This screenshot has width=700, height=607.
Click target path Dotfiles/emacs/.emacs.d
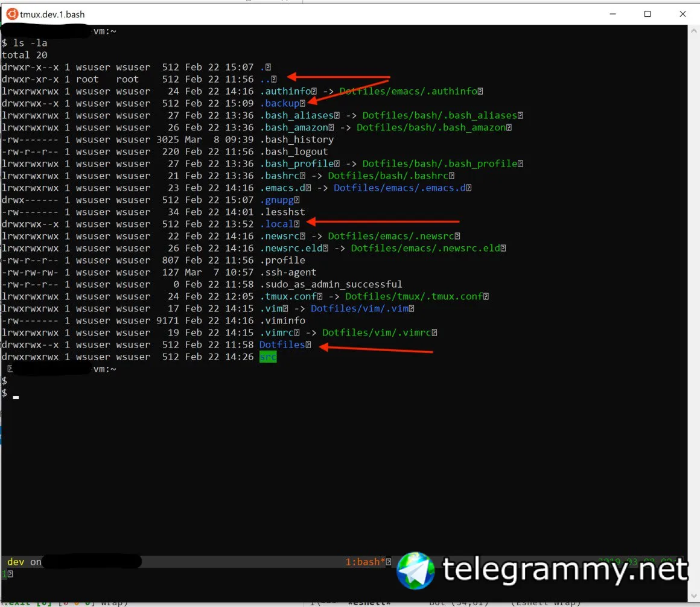(x=399, y=188)
